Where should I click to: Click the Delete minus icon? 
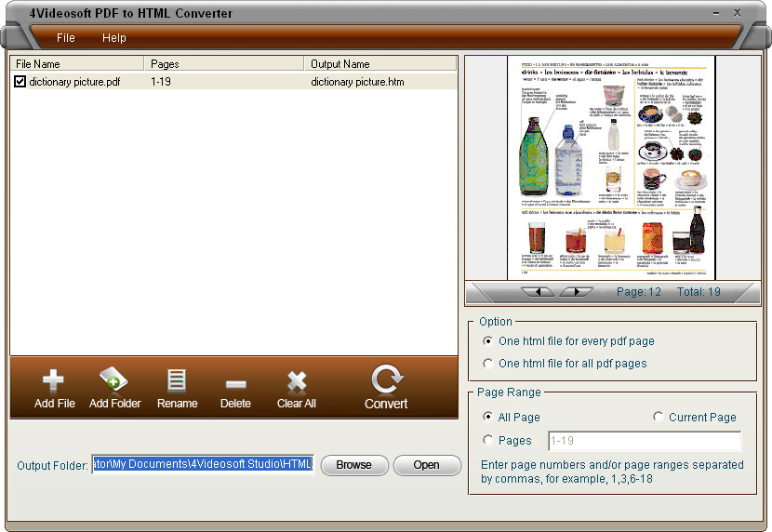click(x=235, y=382)
